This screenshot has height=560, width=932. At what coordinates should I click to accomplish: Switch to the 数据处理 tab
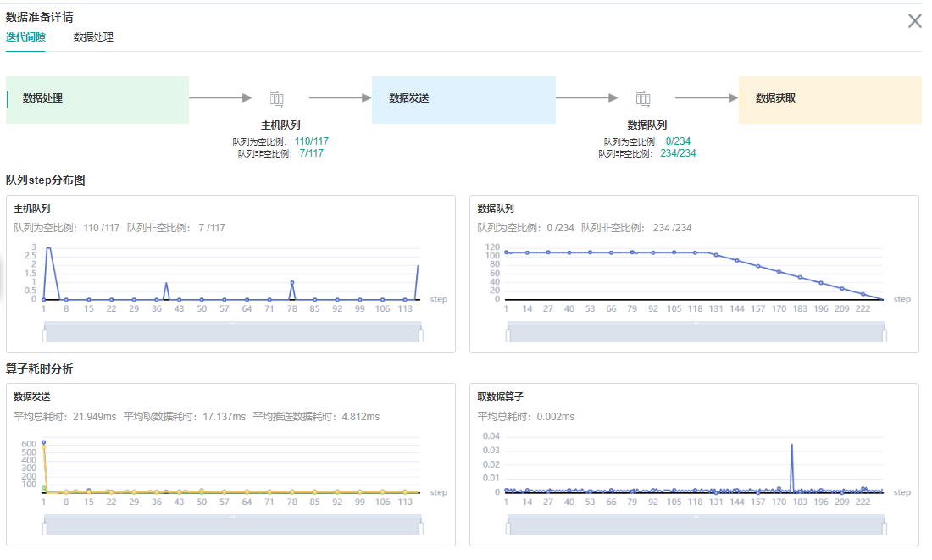(93, 37)
